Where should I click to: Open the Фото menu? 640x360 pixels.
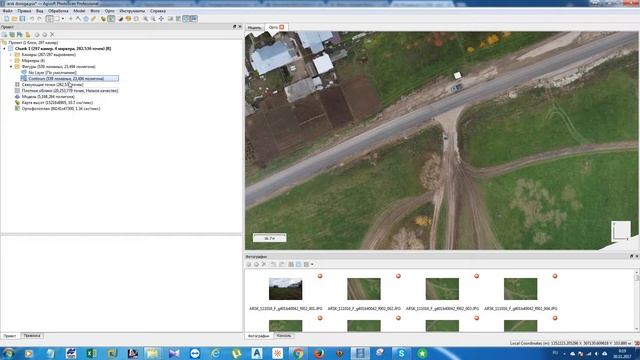95,11
